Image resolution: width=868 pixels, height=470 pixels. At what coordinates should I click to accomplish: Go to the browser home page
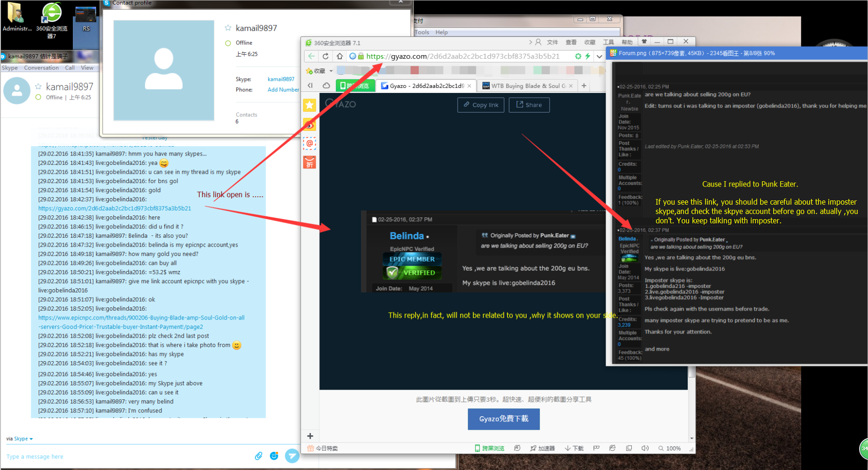coord(339,56)
